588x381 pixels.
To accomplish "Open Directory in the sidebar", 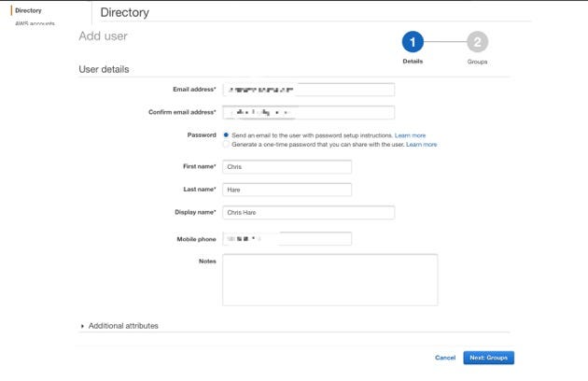I will (x=28, y=10).
